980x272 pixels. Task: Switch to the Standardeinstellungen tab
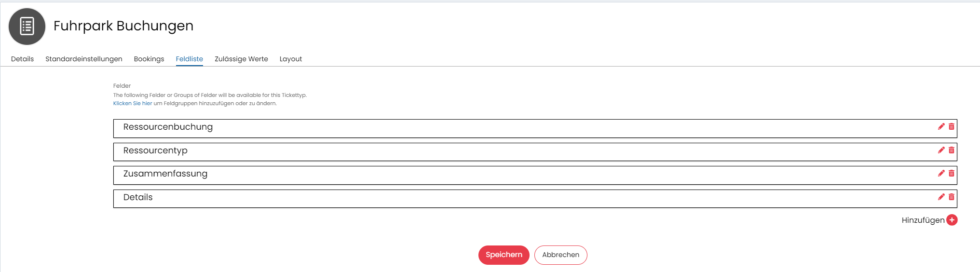pyautogui.click(x=84, y=59)
